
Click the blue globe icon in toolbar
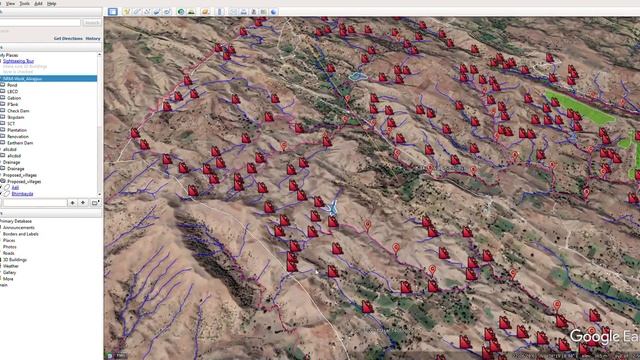point(273,11)
